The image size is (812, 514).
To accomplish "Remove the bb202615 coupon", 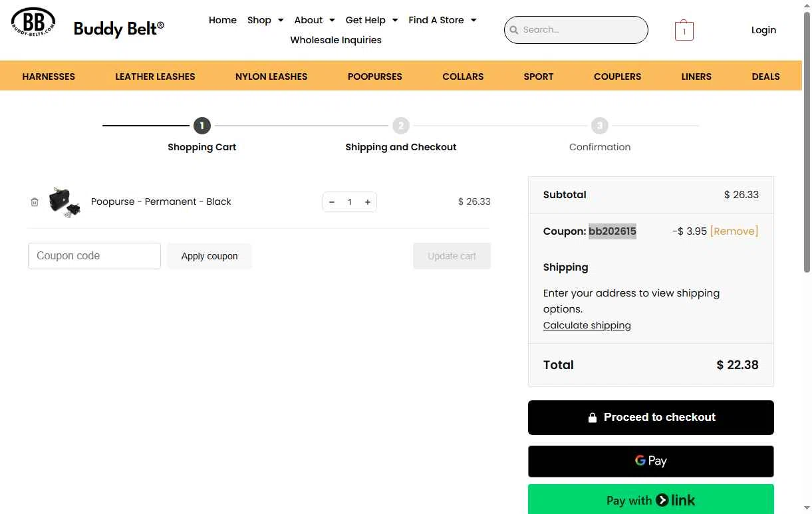I will pyautogui.click(x=734, y=231).
